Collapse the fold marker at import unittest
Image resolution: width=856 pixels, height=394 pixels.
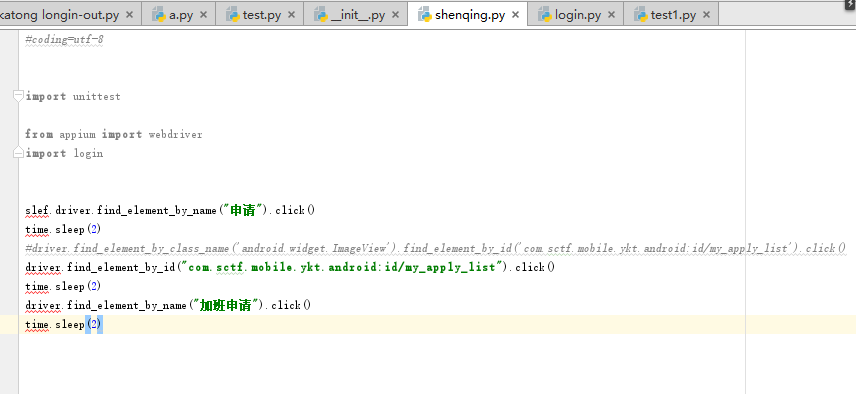(18, 96)
